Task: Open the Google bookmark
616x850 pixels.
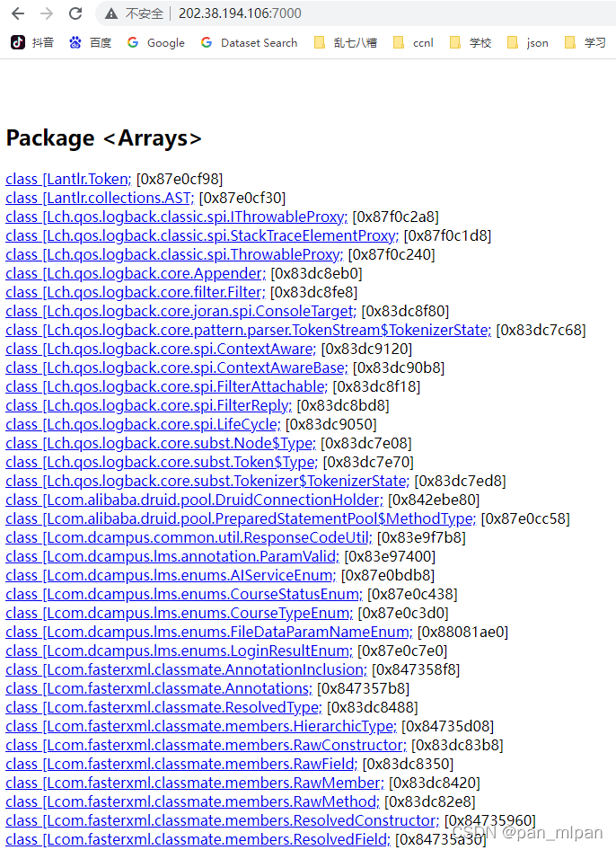Action: [156, 43]
